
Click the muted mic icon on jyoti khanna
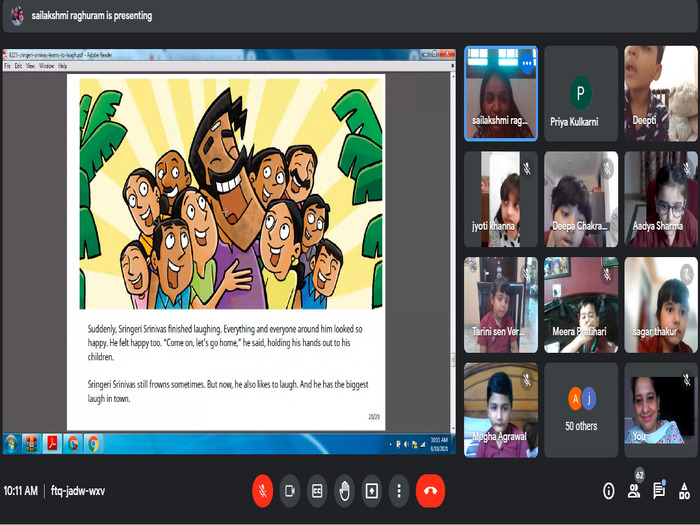tap(527, 169)
